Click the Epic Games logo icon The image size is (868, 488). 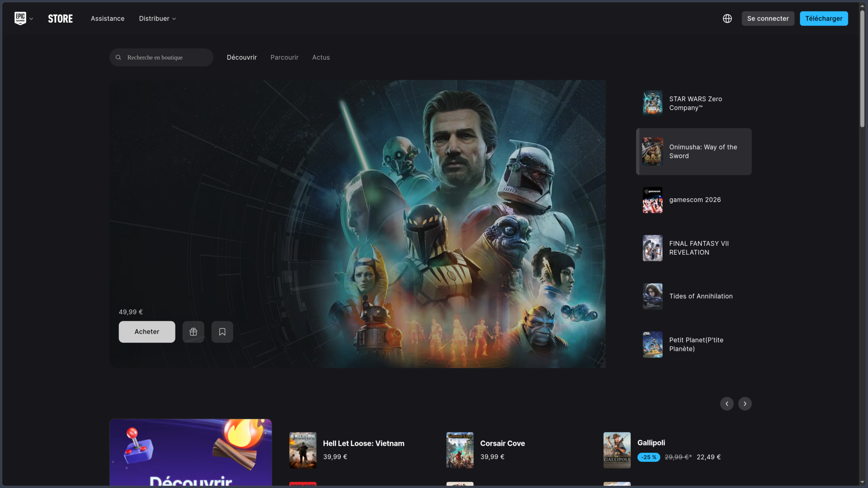tap(20, 19)
